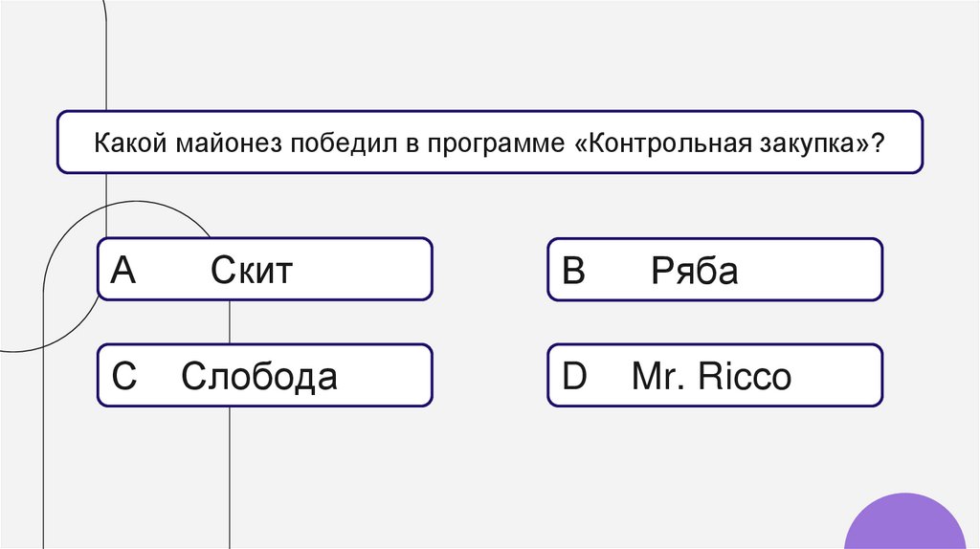980x549 pixels.
Task: Click the word "Слобода"
Action: tap(259, 377)
